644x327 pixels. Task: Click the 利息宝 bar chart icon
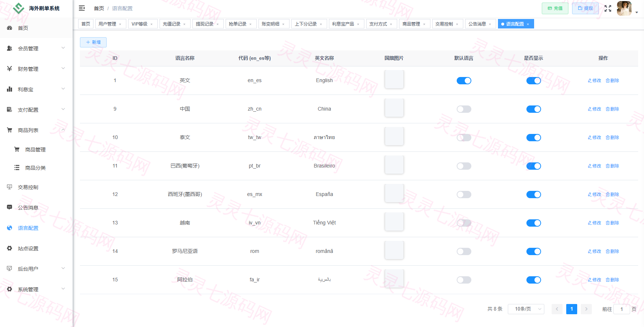click(9, 89)
